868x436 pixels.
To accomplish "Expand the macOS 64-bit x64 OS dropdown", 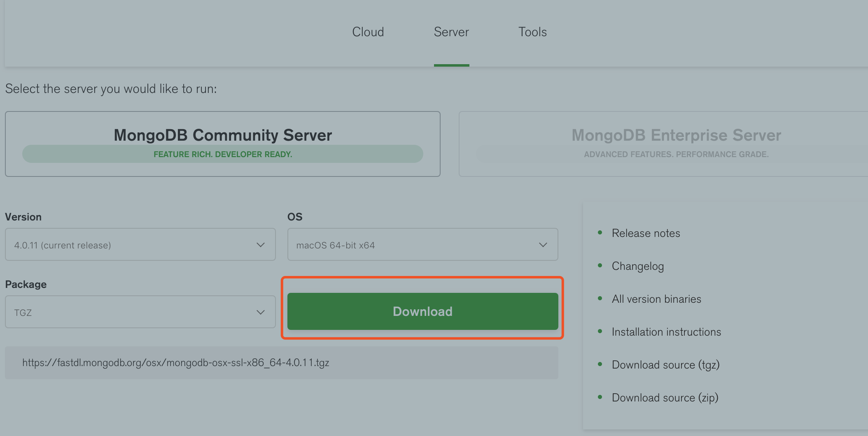I will pos(422,245).
